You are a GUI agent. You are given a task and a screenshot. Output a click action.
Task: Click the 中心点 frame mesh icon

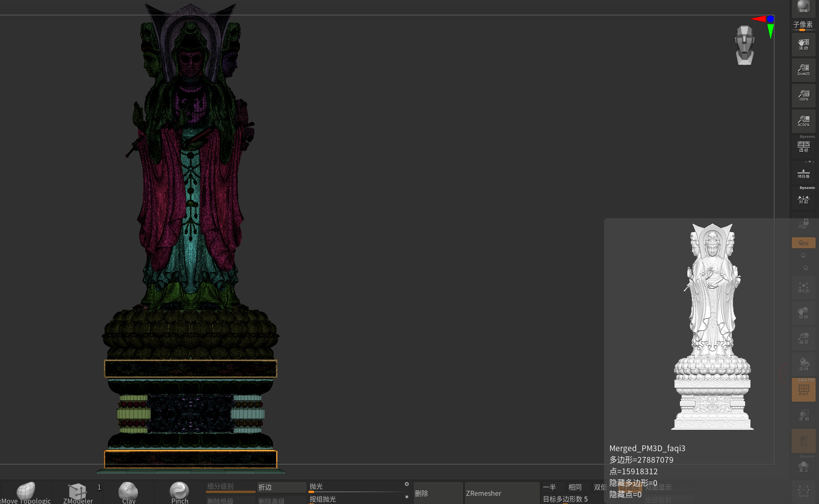[803, 287]
